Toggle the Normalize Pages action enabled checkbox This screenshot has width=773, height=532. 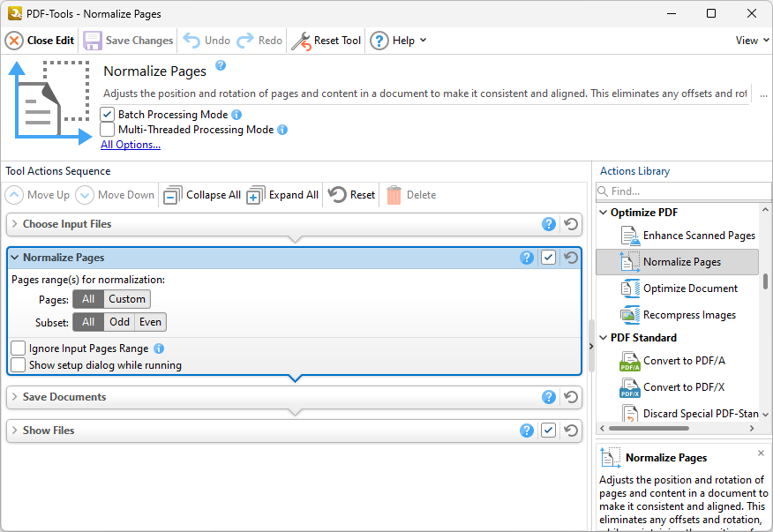548,258
